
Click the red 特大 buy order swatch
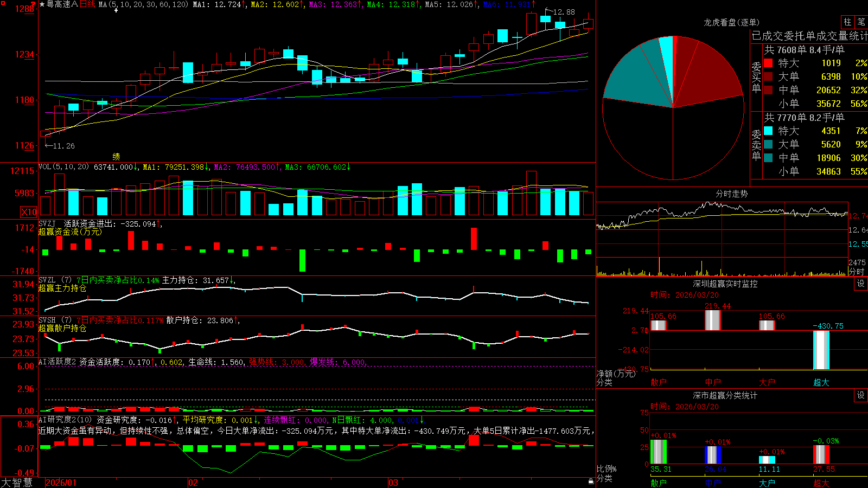pyautogui.click(x=768, y=63)
